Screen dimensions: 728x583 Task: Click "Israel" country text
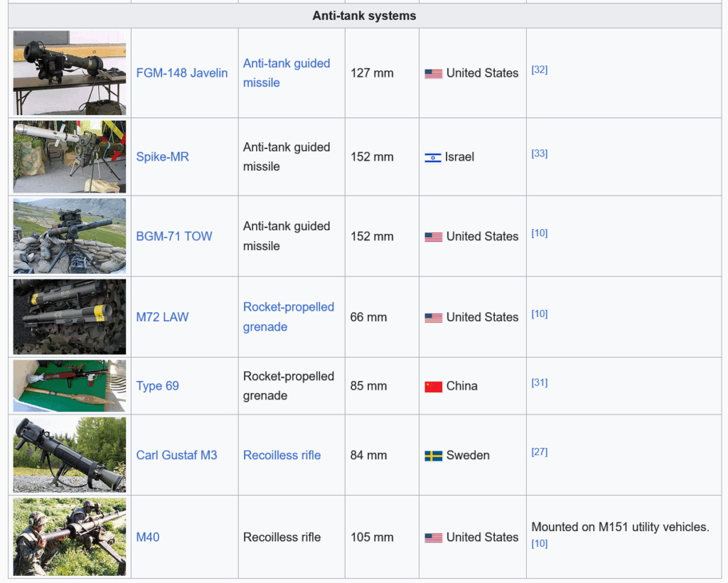coord(459,157)
